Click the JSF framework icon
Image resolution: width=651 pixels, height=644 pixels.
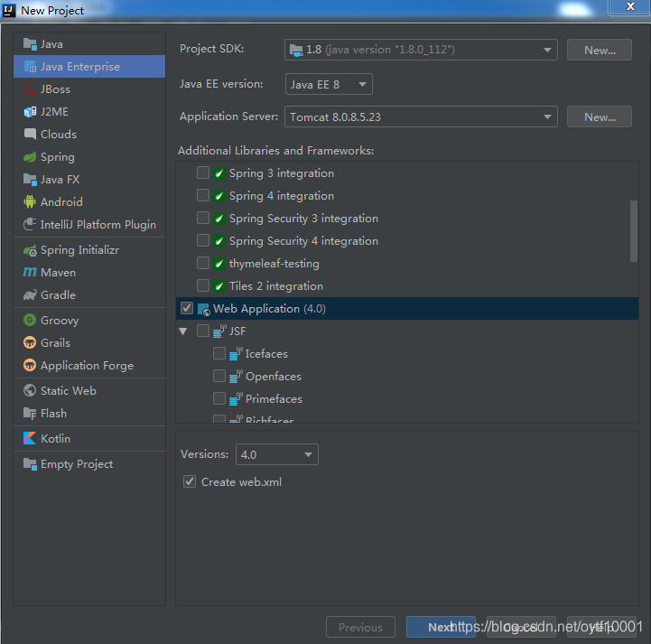(x=219, y=331)
